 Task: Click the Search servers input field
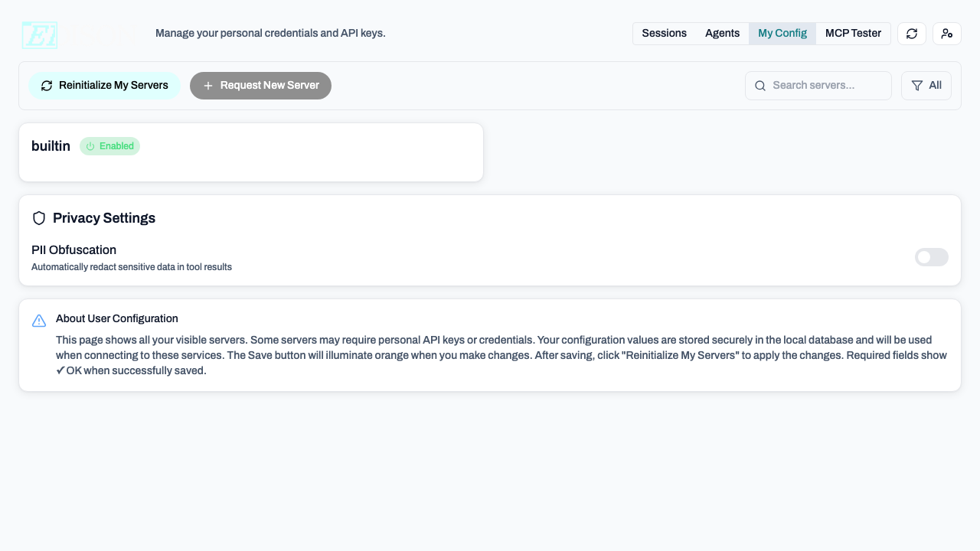(x=818, y=86)
